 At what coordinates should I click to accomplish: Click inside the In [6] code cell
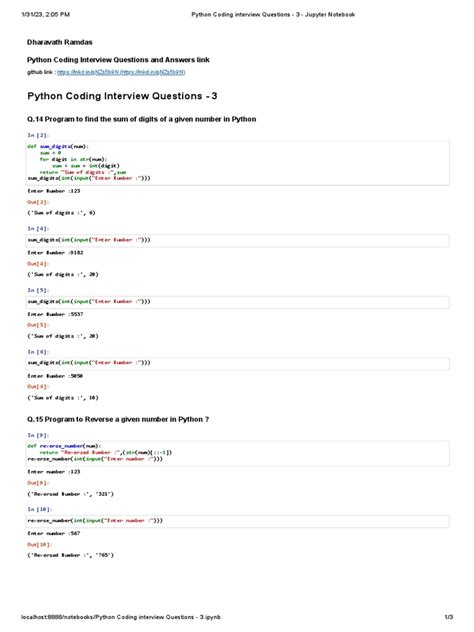click(x=238, y=364)
